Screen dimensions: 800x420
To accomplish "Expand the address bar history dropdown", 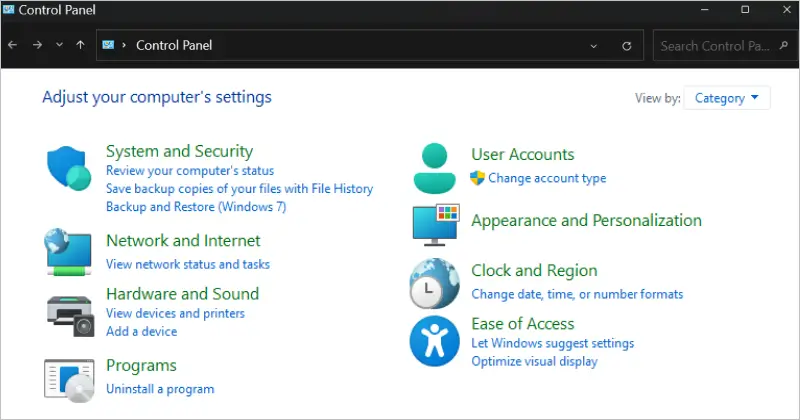I will 594,45.
